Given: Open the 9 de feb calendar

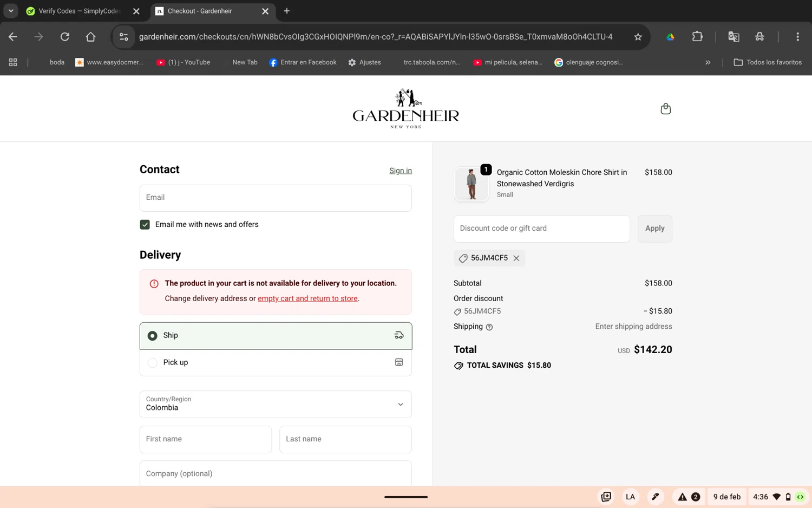Looking at the screenshot, I should tap(726, 497).
